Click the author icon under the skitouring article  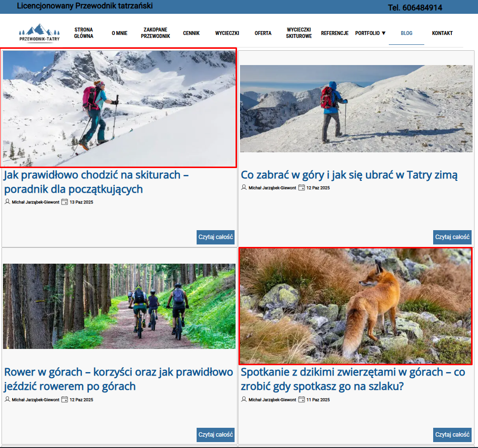tap(7, 202)
